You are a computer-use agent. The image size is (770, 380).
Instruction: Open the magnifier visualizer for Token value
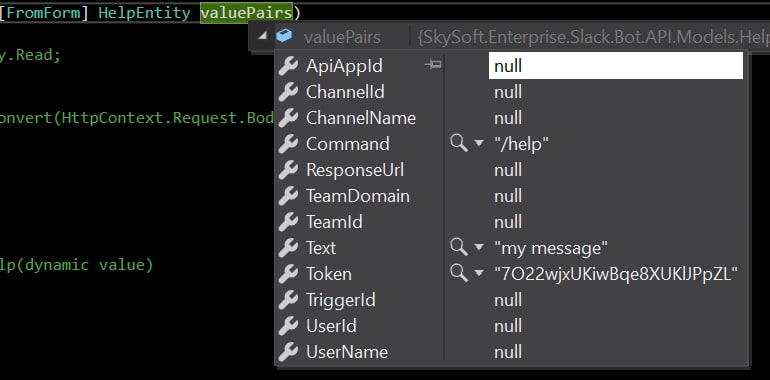point(459,273)
